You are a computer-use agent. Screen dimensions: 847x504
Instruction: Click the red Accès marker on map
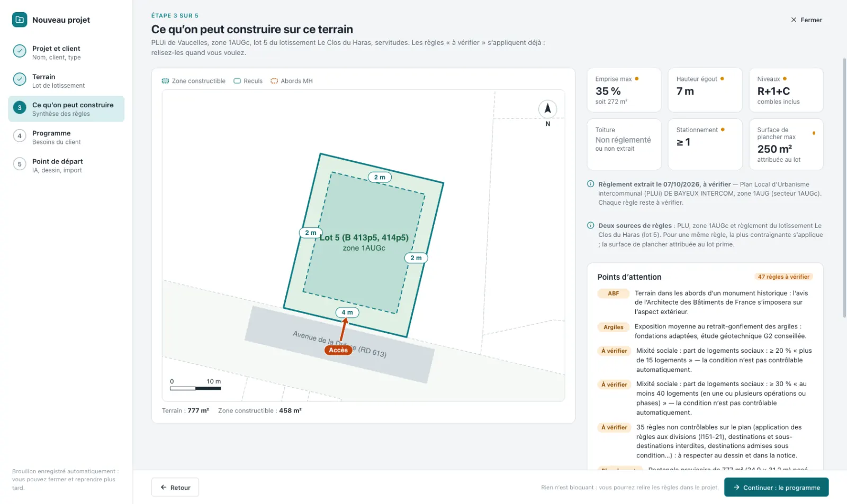click(x=338, y=350)
